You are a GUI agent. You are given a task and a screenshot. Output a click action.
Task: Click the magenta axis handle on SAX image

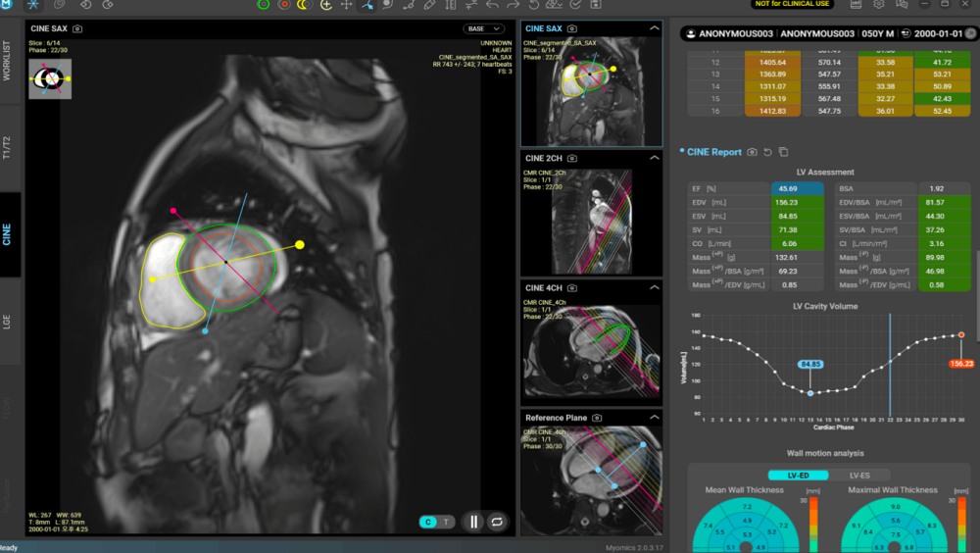coord(173,211)
